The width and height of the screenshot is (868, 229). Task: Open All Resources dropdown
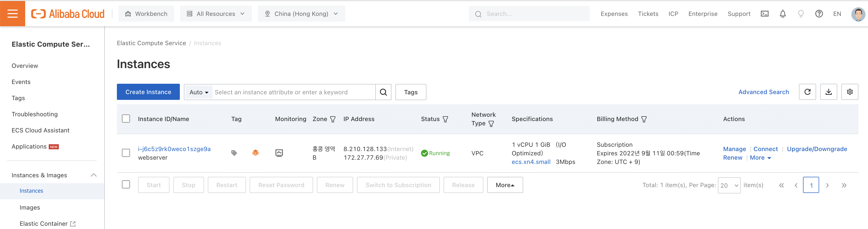[216, 14]
